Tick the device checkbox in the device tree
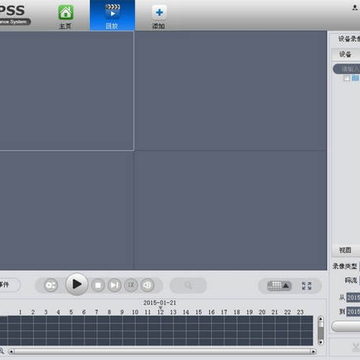The height and width of the screenshot is (360, 360). (x=347, y=78)
